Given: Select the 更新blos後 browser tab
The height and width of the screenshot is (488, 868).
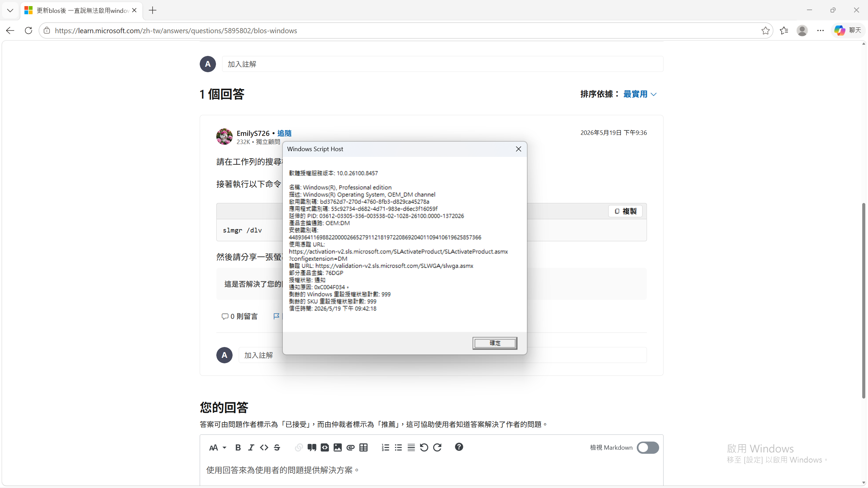Looking at the screenshot, I should pyautogui.click(x=81, y=11).
